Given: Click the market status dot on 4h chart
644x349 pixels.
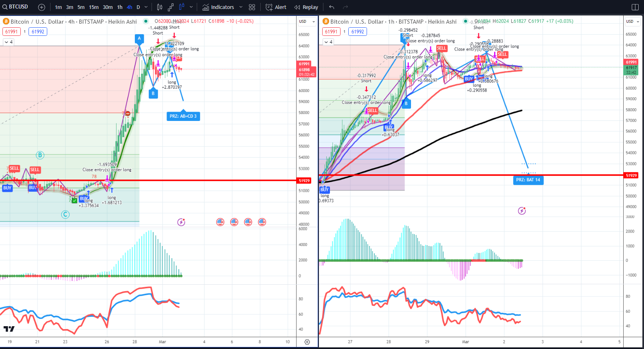Looking at the screenshot, I should click(146, 21).
